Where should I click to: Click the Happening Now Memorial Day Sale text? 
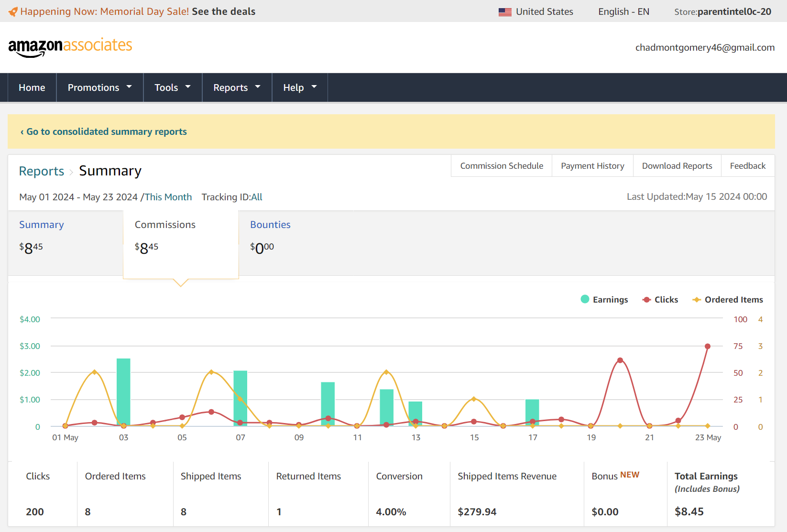coord(105,11)
